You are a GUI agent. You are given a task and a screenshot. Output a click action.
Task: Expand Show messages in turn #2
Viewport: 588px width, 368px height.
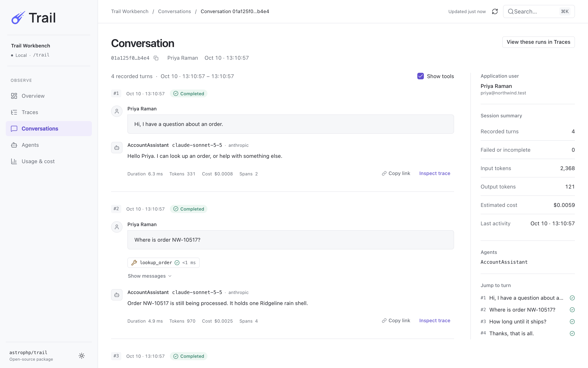(150, 276)
